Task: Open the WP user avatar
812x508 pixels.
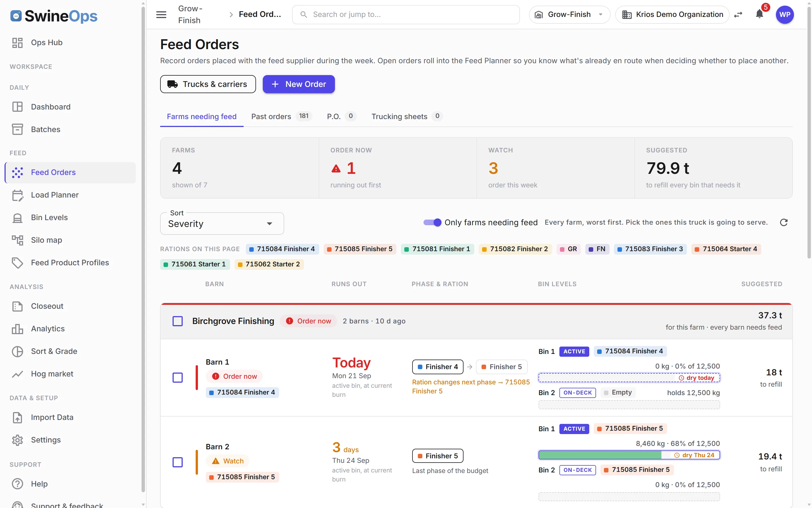Action: pos(784,14)
